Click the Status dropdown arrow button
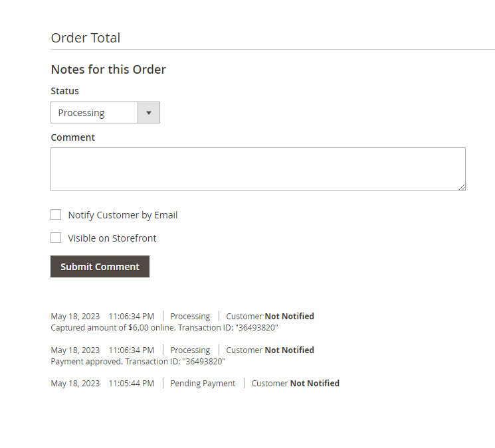 tap(149, 113)
